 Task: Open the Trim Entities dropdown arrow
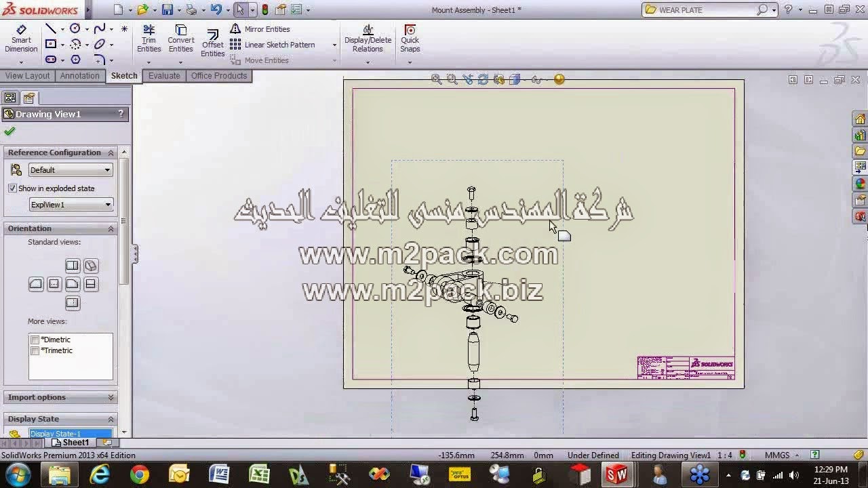(149, 62)
